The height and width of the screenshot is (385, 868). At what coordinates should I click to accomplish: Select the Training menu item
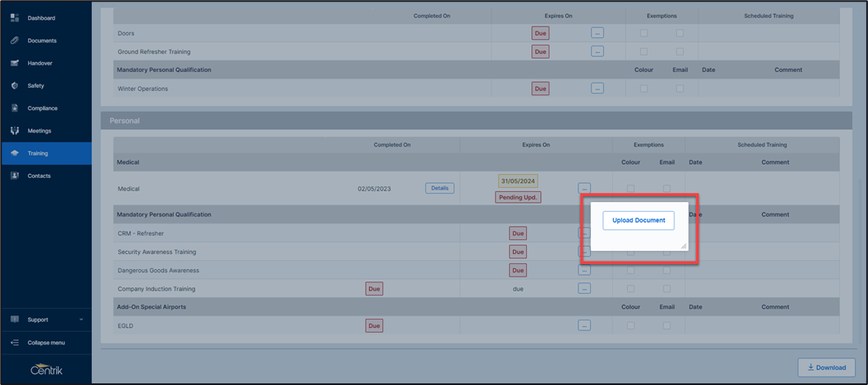[x=37, y=153]
